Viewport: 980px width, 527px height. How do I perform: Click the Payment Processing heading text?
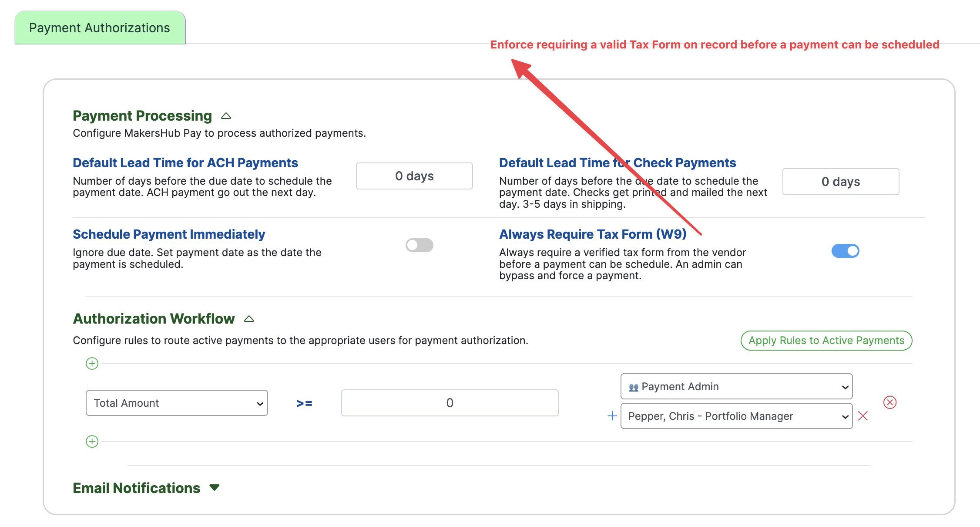[x=142, y=116]
